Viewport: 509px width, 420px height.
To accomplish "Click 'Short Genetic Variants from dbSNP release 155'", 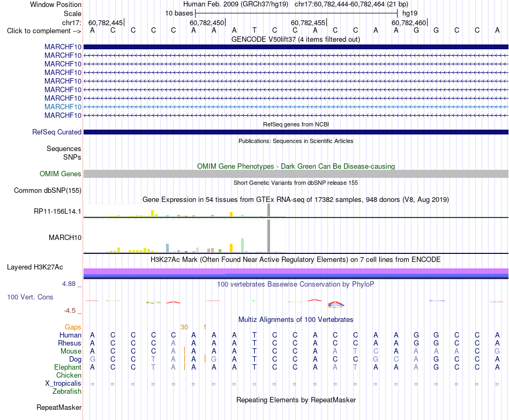I will (296, 183).
